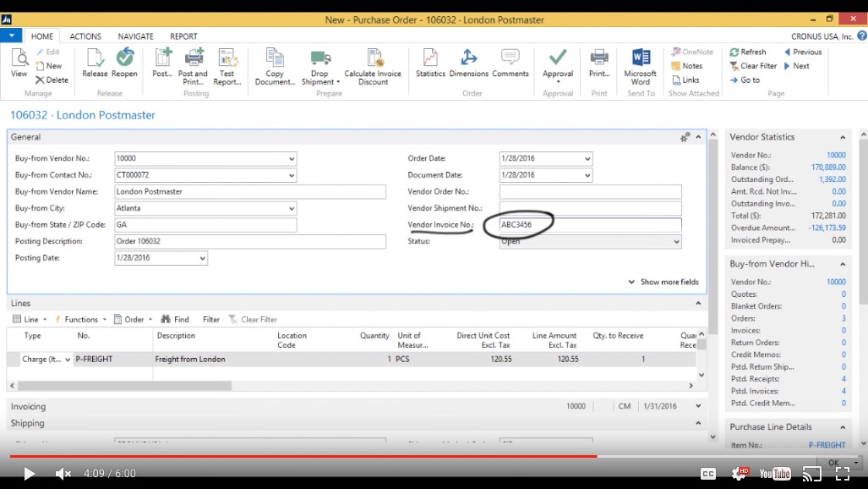Switch to the HOME ribbon tab

tap(42, 36)
